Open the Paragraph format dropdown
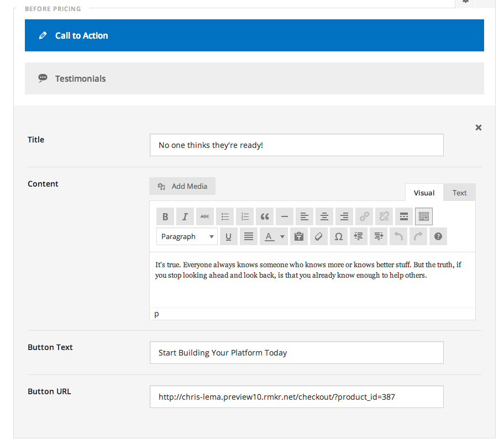504x445 pixels. (x=186, y=236)
